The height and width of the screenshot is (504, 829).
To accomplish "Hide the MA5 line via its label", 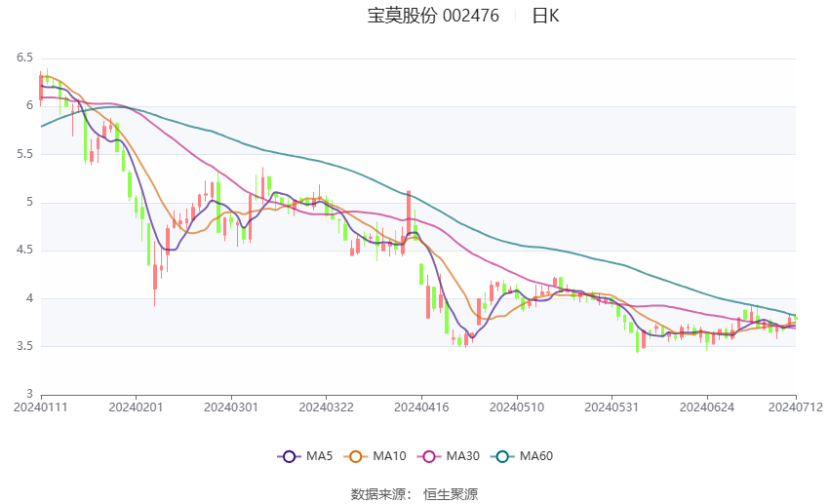I will coord(319,456).
